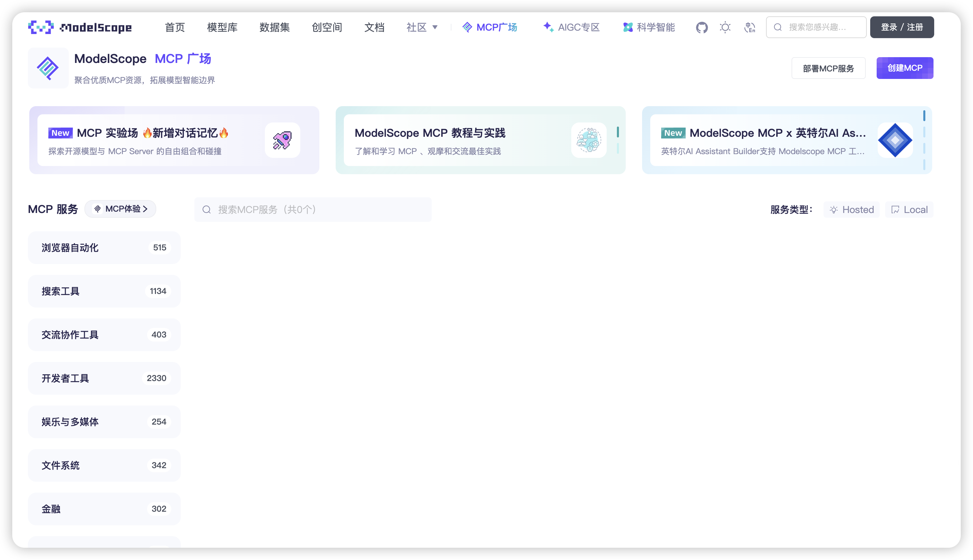Open the rocket icon on MCP 实验场 card

tap(282, 140)
